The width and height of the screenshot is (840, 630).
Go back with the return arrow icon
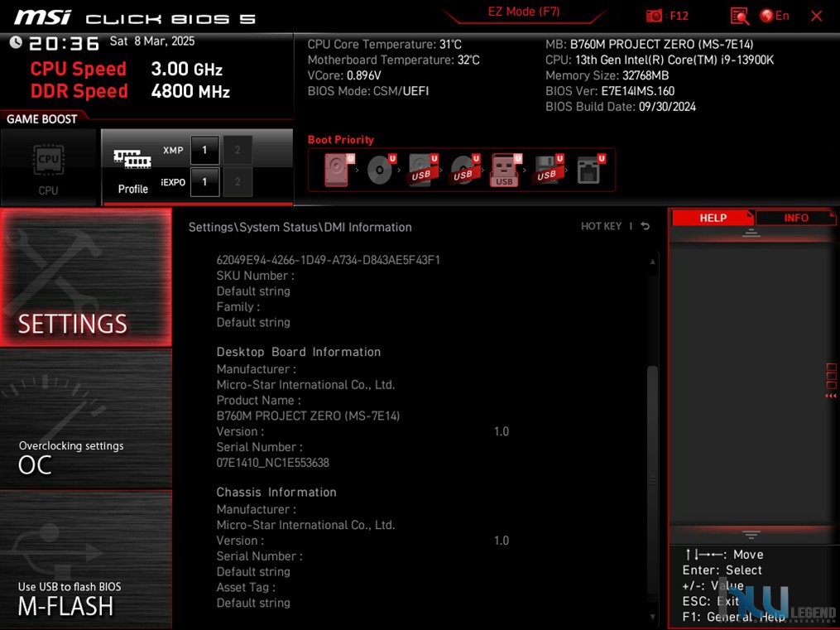(646, 226)
